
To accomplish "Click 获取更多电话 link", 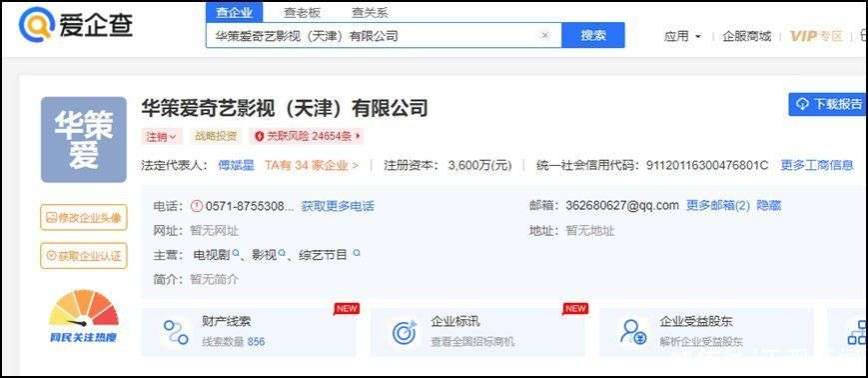I will pyautogui.click(x=338, y=206).
